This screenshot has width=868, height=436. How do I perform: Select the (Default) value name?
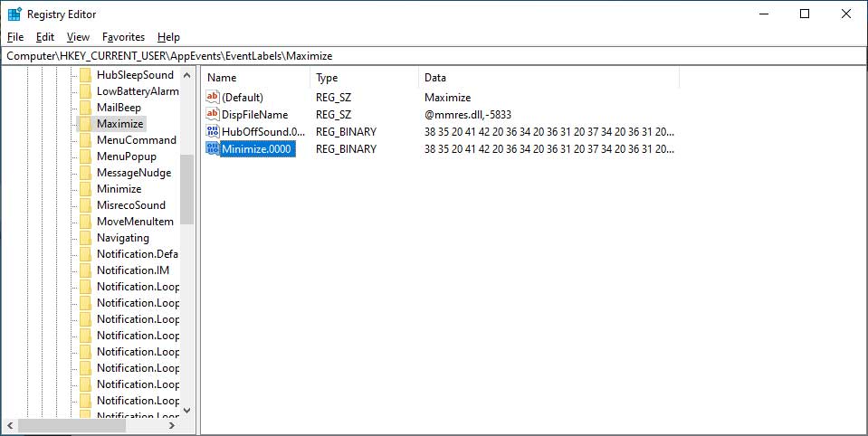pos(243,98)
